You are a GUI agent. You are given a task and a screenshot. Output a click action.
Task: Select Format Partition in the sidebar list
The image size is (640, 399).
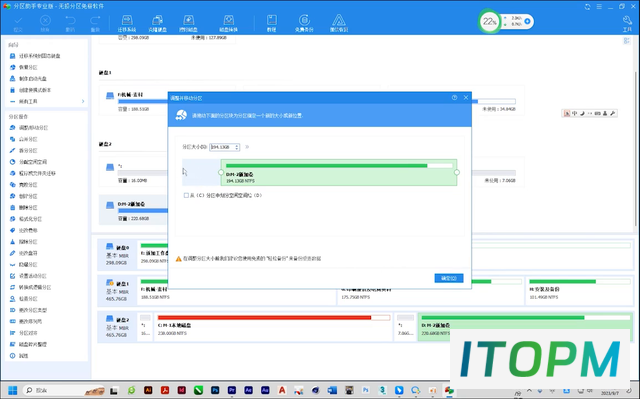(x=30, y=219)
